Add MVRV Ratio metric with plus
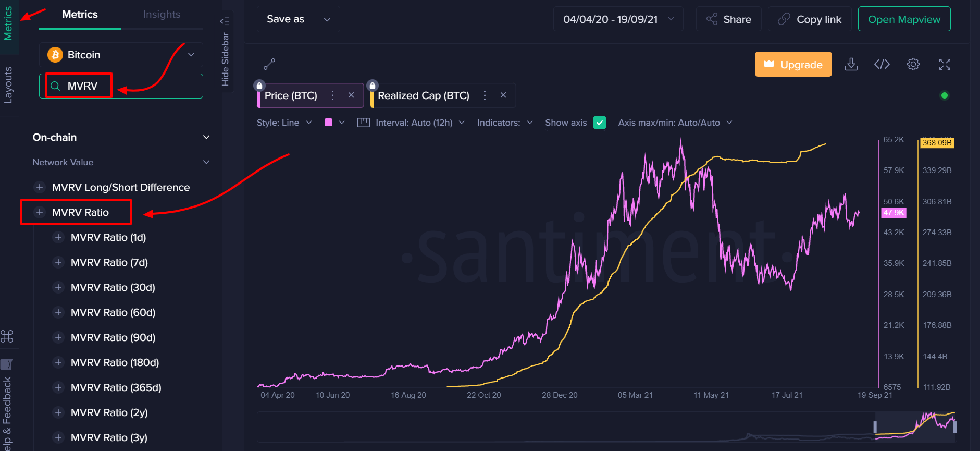The width and height of the screenshot is (980, 451). tap(39, 212)
